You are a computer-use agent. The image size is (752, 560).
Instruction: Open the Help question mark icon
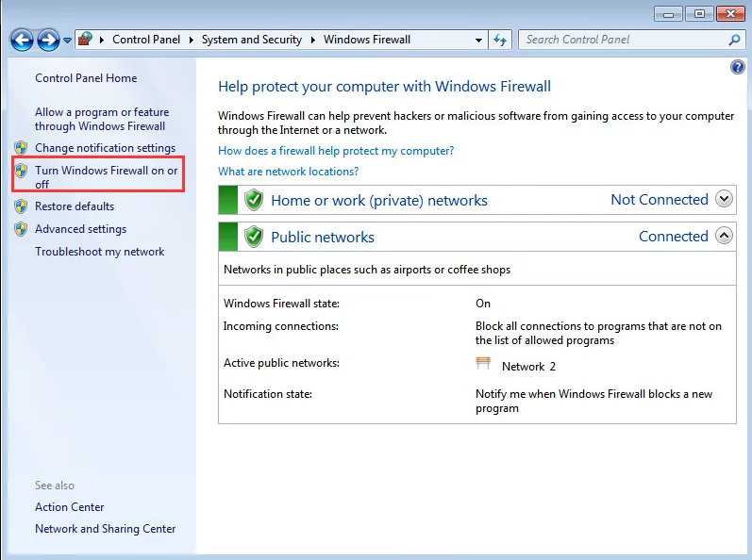[x=737, y=67]
